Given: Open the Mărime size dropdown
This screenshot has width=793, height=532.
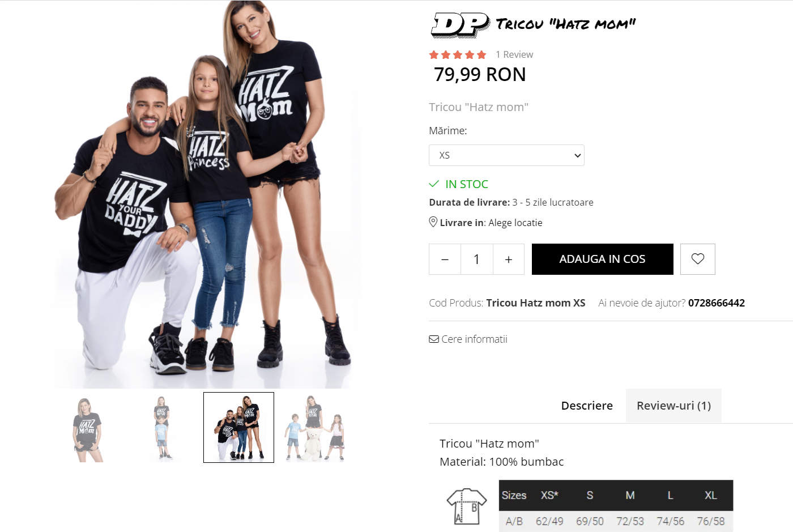Looking at the screenshot, I should pos(506,155).
